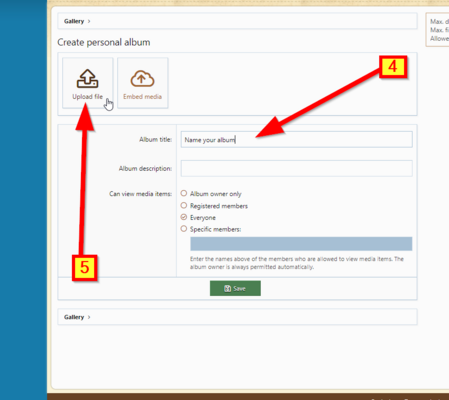Choose Registered members viewing option

click(x=184, y=205)
